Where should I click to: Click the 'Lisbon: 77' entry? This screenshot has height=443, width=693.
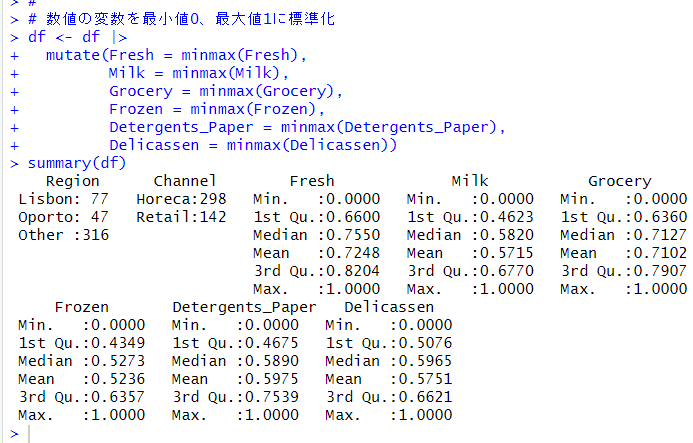point(63,199)
